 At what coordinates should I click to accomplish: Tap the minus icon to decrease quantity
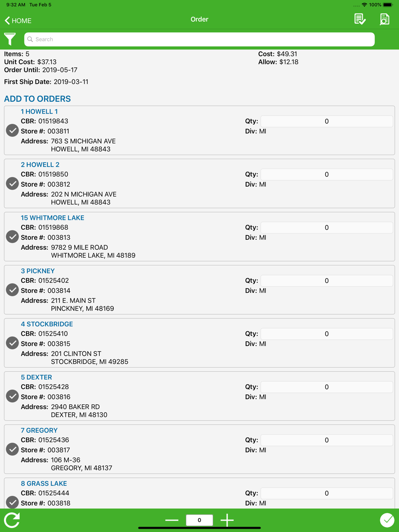tap(172, 520)
